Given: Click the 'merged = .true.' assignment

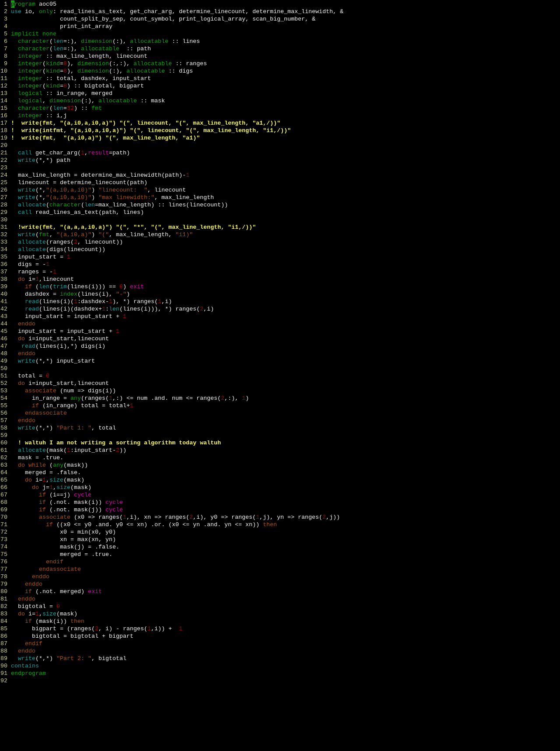Looking at the screenshot, I should [x=86, y=554].
